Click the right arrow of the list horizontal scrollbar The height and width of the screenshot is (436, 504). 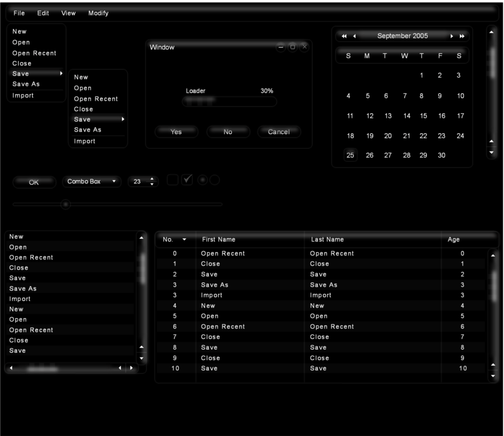(131, 368)
